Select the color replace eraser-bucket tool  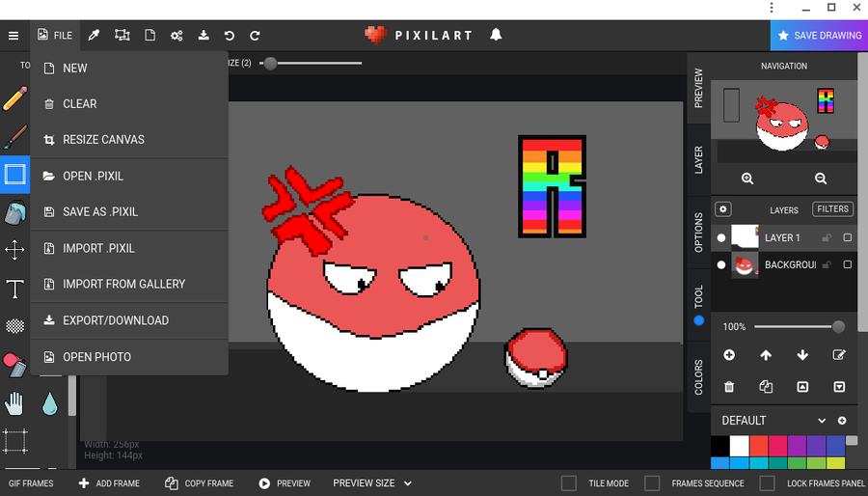pos(14,365)
